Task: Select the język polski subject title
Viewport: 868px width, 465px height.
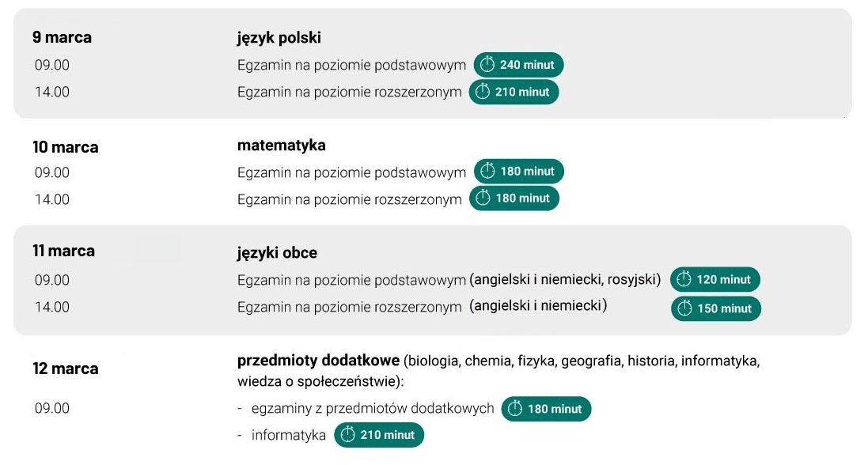Action: 279,37
